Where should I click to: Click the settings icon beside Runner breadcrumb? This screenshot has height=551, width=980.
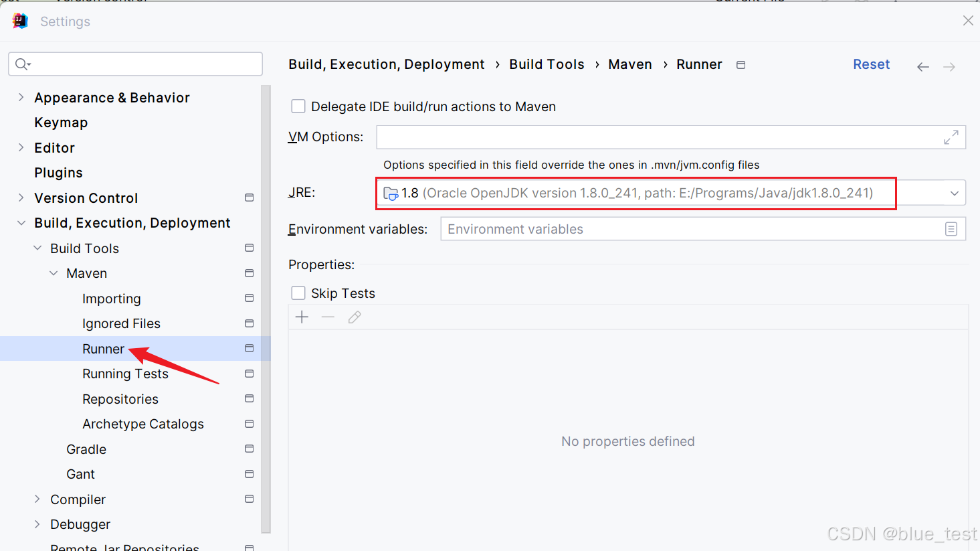(x=740, y=64)
